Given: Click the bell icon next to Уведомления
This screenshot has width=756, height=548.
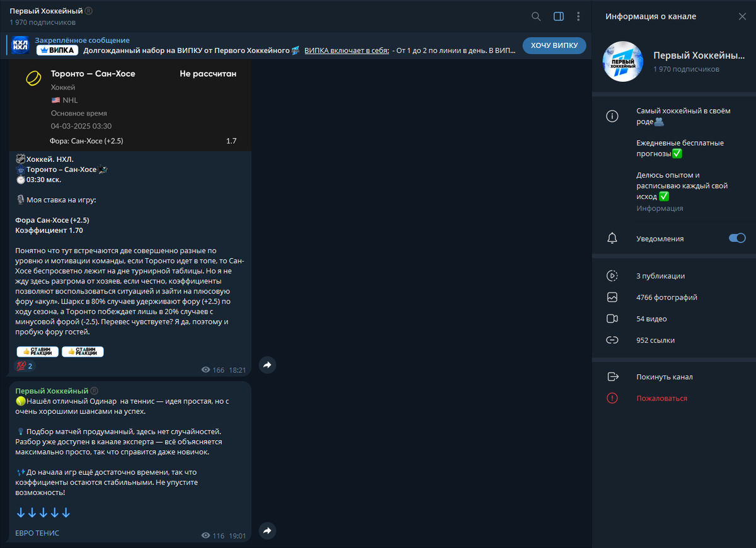Looking at the screenshot, I should pos(612,238).
